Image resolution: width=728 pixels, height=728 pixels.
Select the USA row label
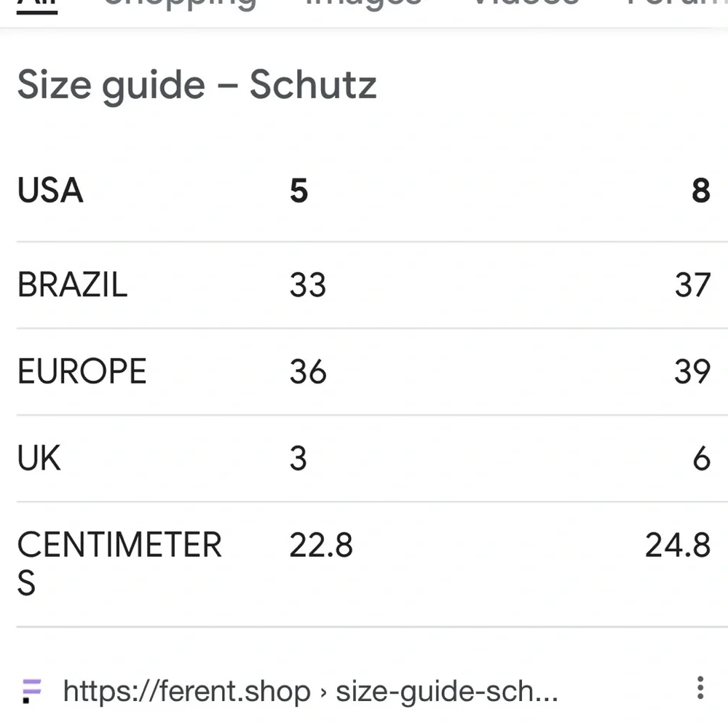click(x=50, y=190)
